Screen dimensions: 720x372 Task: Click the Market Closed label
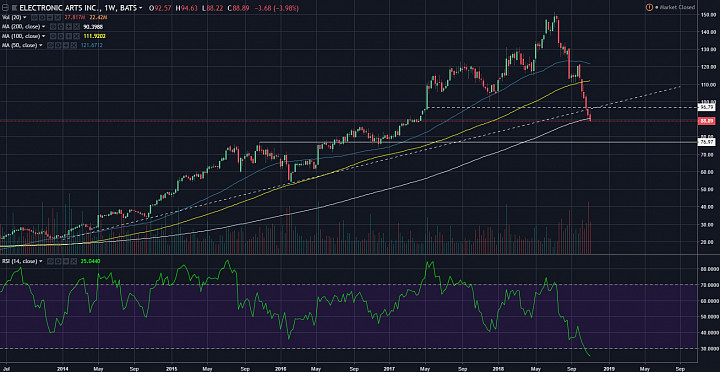(677, 7)
